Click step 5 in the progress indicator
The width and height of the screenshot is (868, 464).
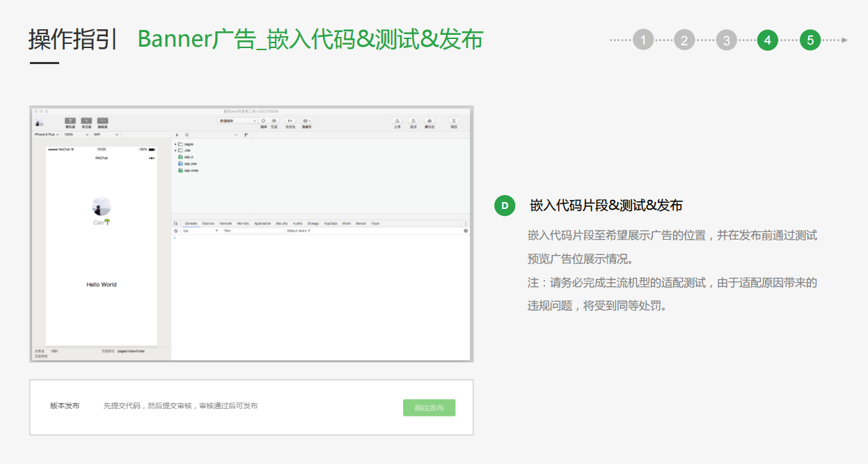810,40
